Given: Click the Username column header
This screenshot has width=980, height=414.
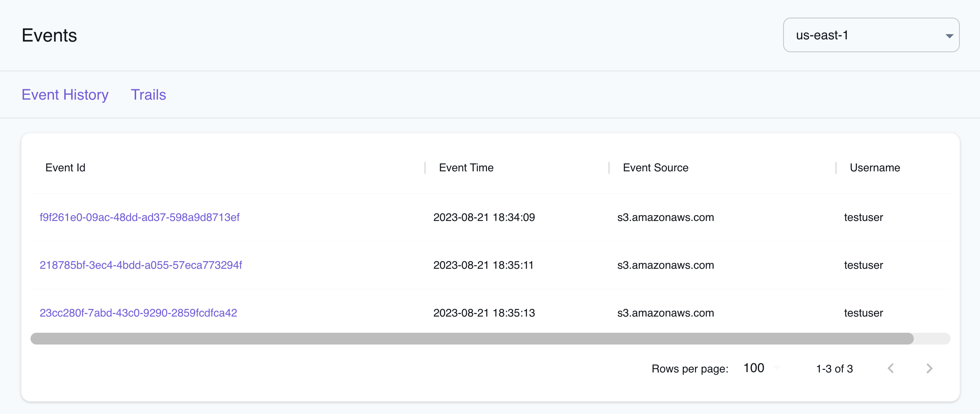Looking at the screenshot, I should 875,167.
